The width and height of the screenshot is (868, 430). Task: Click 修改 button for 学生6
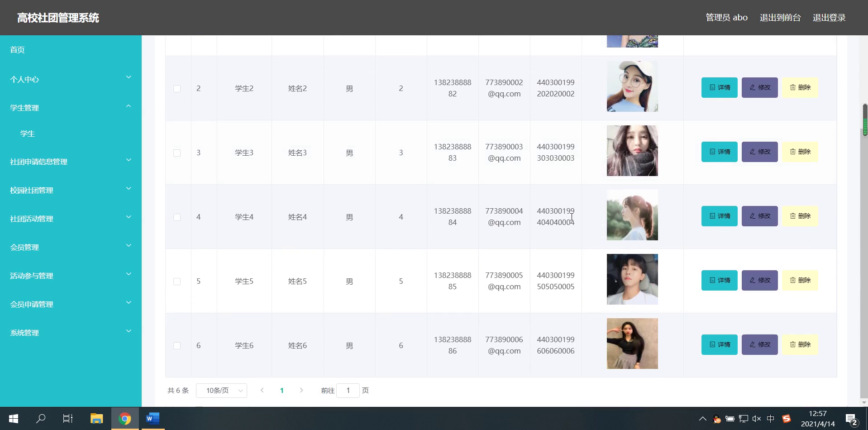[x=760, y=344]
